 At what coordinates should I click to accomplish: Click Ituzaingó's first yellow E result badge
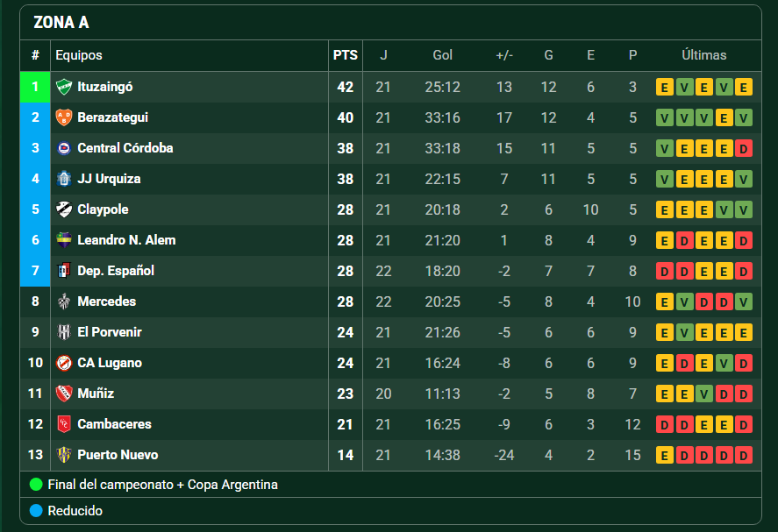664,88
